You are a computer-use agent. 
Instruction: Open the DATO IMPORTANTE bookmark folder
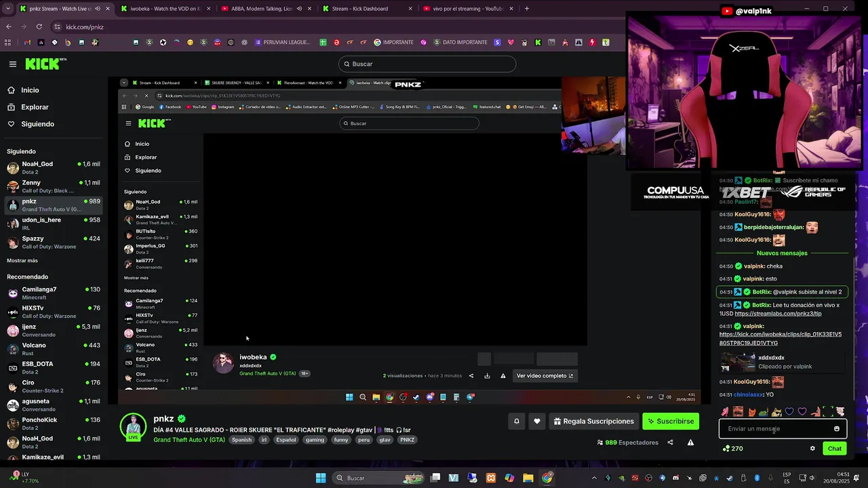tap(460, 42)
